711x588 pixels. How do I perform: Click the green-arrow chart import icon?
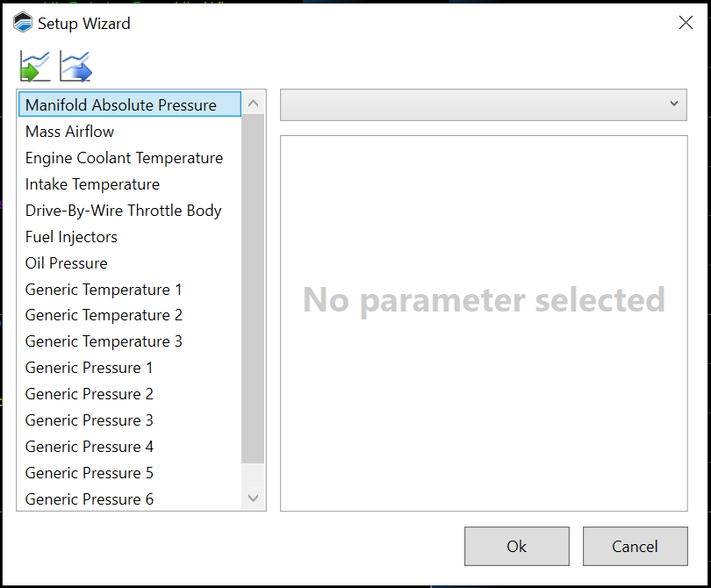[x=35, y=67]
